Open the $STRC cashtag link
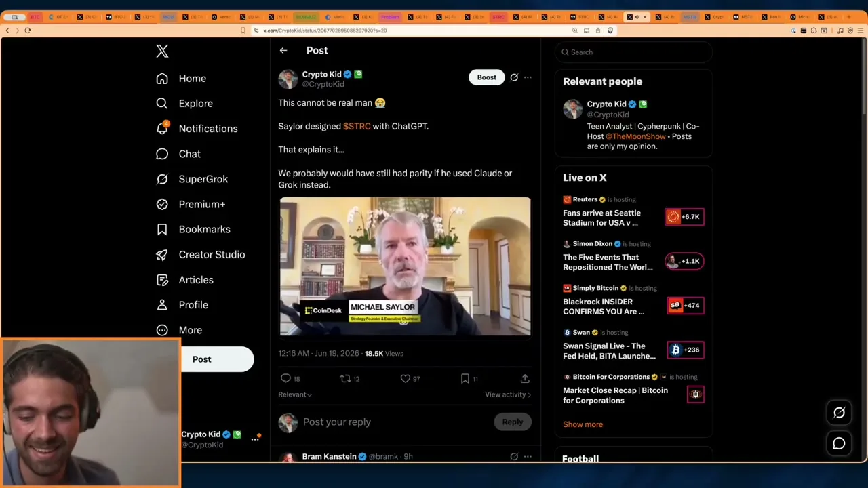The height and width of the screenshot is (488, 868). point(357,126)
